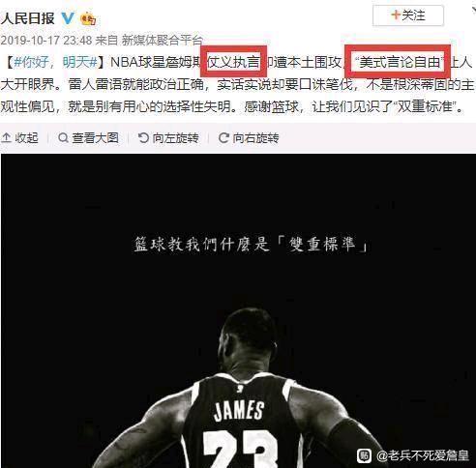Click the expanded James jersey photo
Image resolution: width=476 pixels, height=468 pixels.
click(238, 310)
